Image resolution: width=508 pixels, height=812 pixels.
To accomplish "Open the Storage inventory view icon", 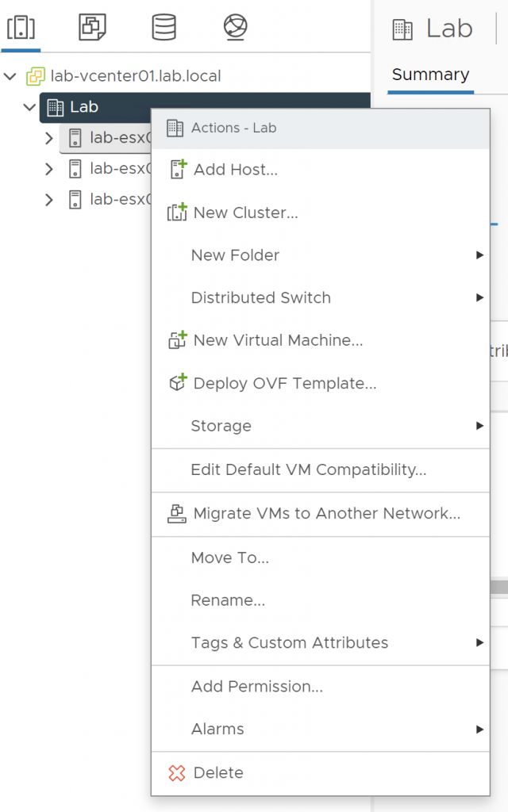I will pos(164,27).
